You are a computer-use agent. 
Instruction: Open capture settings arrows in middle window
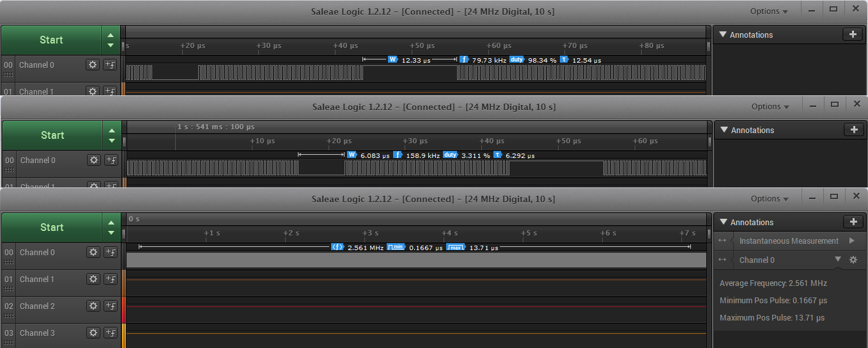pyautogui.click(x=112, y=135)
